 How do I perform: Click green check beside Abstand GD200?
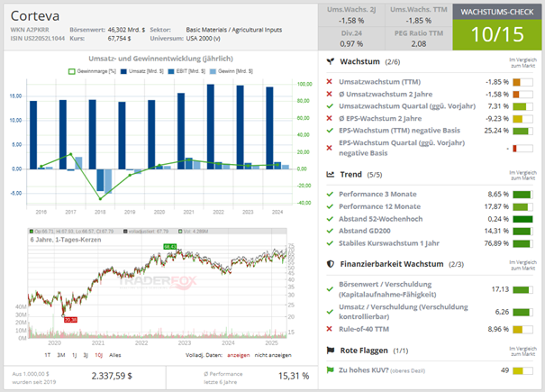pyautogui.click(x=330, y=231)
